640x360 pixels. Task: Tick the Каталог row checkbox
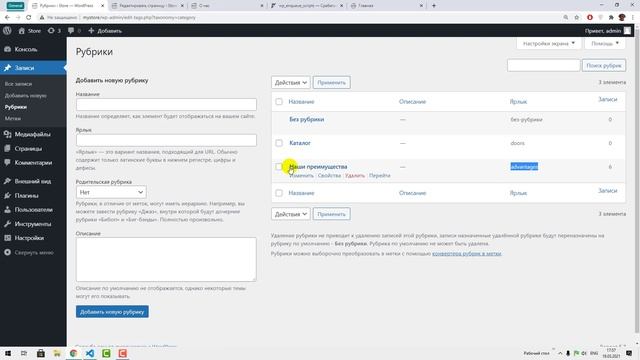point(279,143)
